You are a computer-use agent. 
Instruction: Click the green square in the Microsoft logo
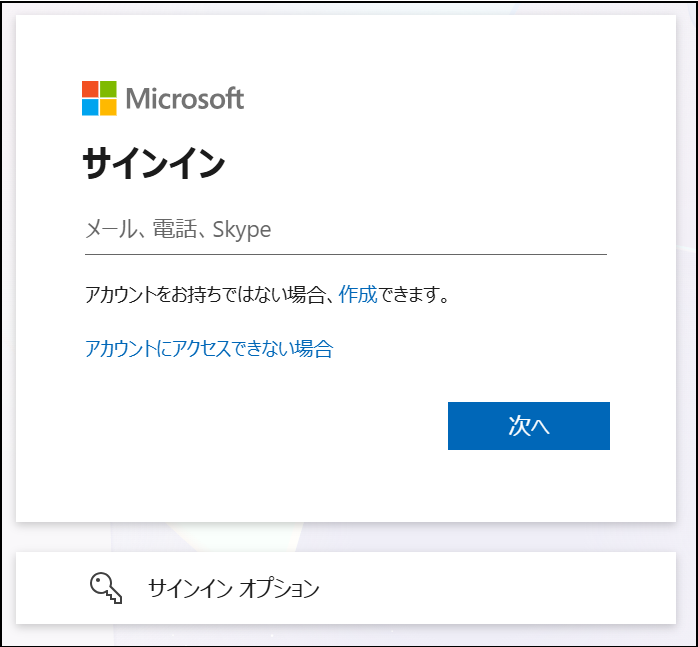tap(108, 89)
